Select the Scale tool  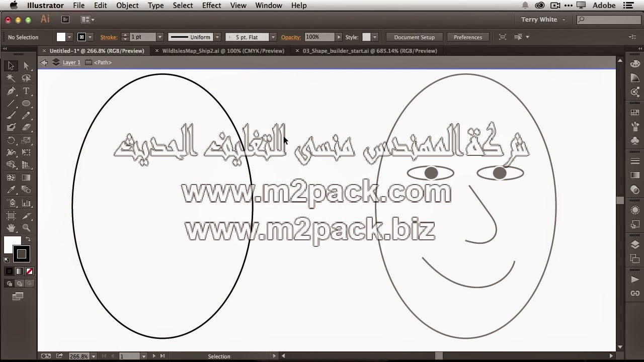pos(27,140)
